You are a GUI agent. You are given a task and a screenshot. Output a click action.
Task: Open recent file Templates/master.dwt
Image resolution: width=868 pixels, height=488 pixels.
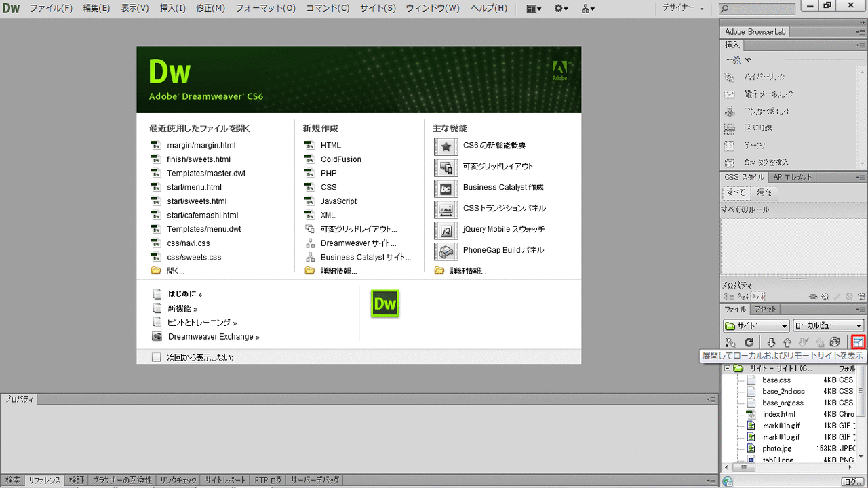206,174
